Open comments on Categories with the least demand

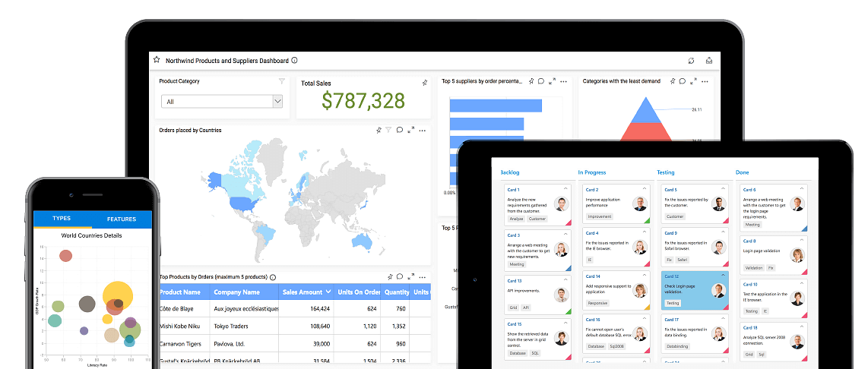[683, 81]
